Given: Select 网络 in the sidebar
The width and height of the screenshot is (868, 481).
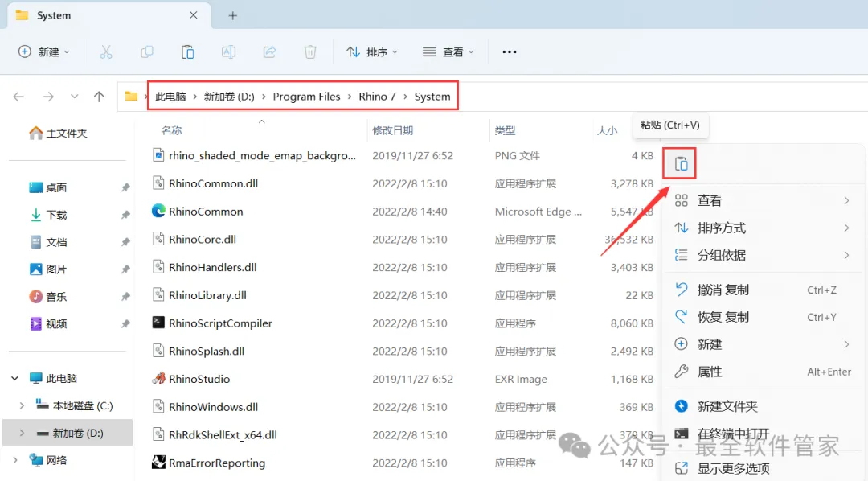Looking at the screenshot, I should pyautogui.click(x=48, y=460).
